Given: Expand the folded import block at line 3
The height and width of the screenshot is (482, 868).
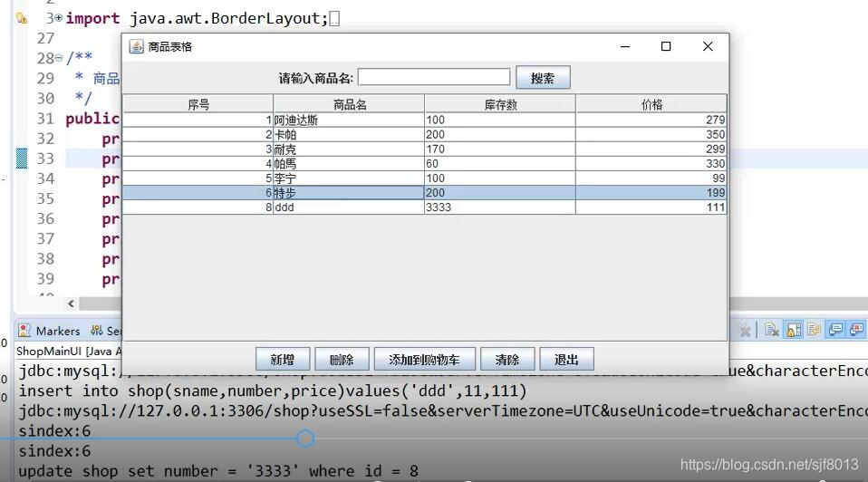Looking at the screenshot, I should point(58,18).
